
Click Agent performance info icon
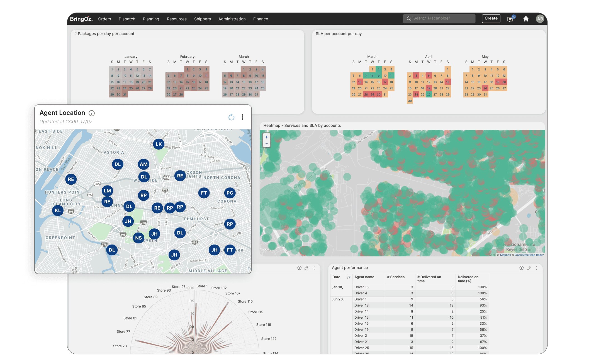521,268
